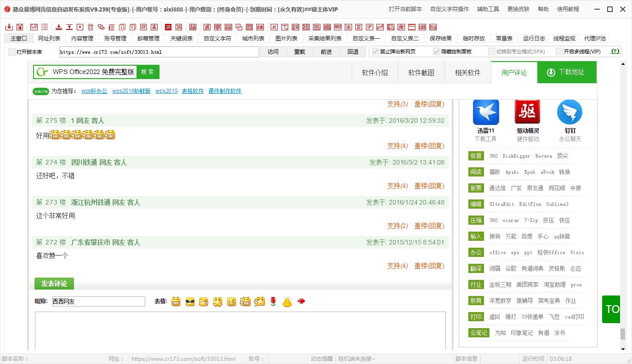Viewport: 632px width, 364px height.
Task: Click 盖楼(回复) on floor 274 comment
Action: click(429, 186)
